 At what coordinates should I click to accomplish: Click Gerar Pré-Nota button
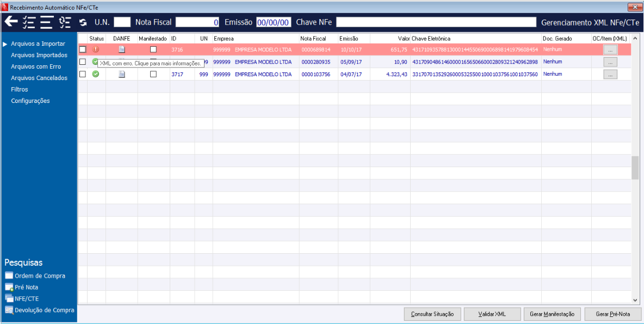coord(613,314)
